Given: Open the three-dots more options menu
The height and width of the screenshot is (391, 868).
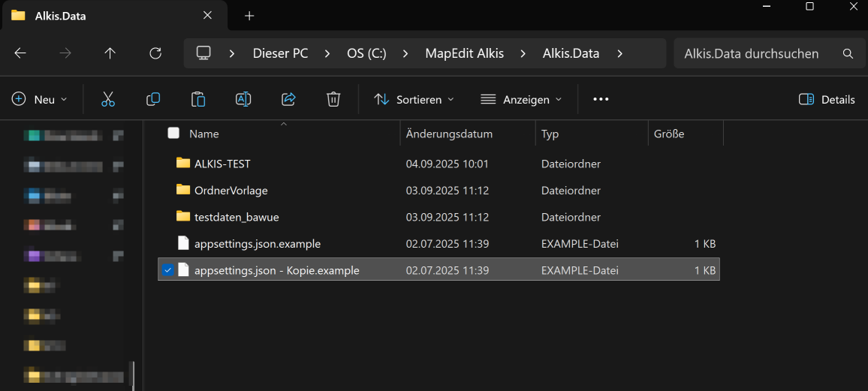Looking at the screenshot, I should coord(601,99).
